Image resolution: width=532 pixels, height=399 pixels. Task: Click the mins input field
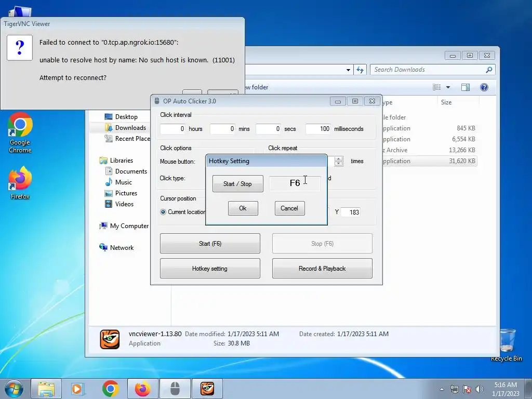222,129
